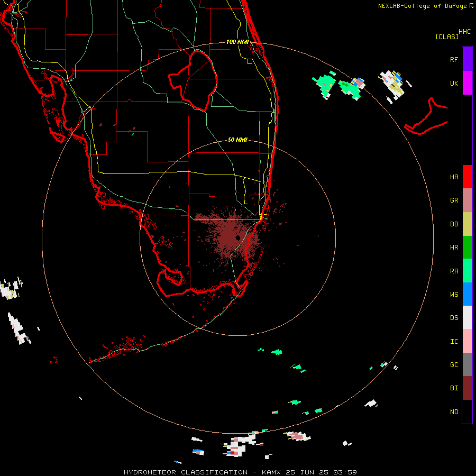The width and height of the screenshot is (476, 476).
Task: Click the 50 NMI range ring label
Action: [237, 140]
